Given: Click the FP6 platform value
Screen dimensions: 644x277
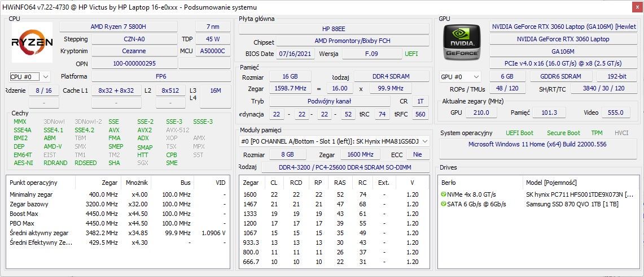Looking at the screenshot, I should point(161,76).
